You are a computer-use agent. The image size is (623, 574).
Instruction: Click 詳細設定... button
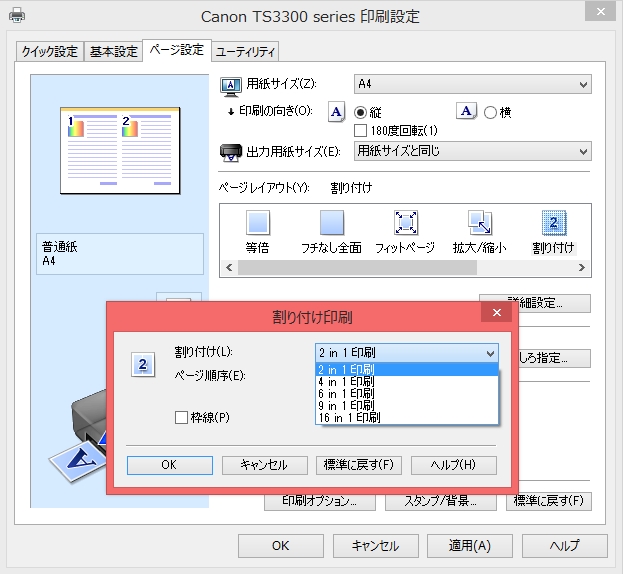554,303
